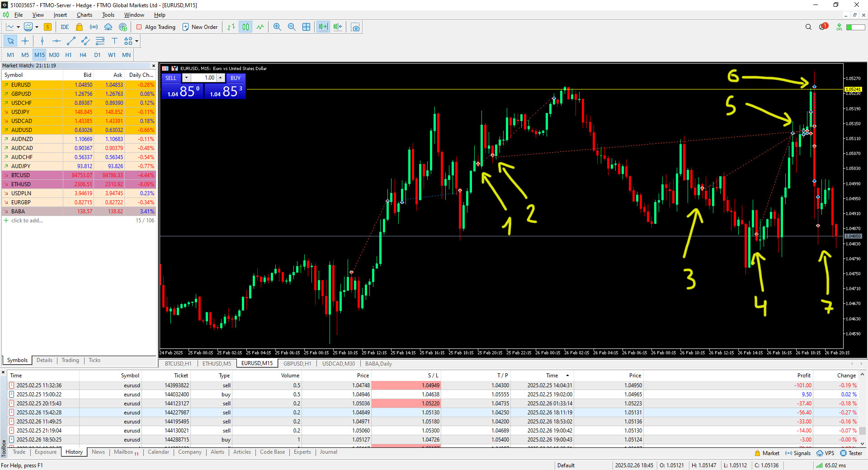868x470 pixels.
Task: Open the notifications chat icon with red badge
Action: (x=823, y=27)
